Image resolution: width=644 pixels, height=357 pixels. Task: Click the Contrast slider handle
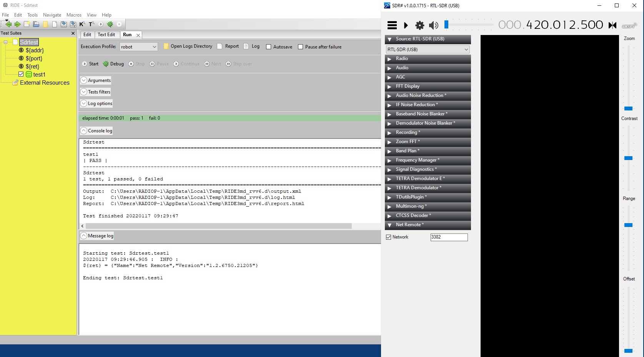coord(628,158)
